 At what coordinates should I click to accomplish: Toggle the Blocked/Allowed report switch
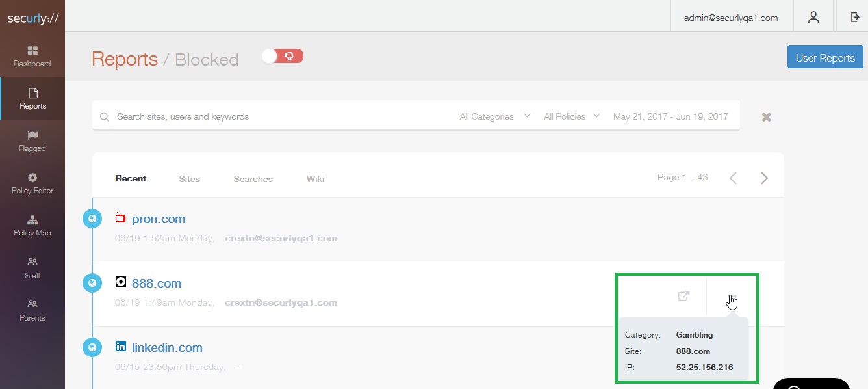coord(283,57)
